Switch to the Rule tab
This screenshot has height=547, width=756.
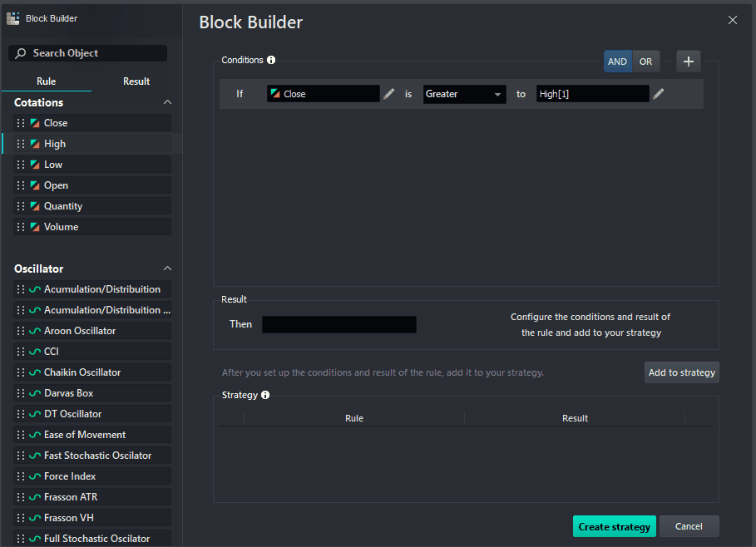(47, 81)
